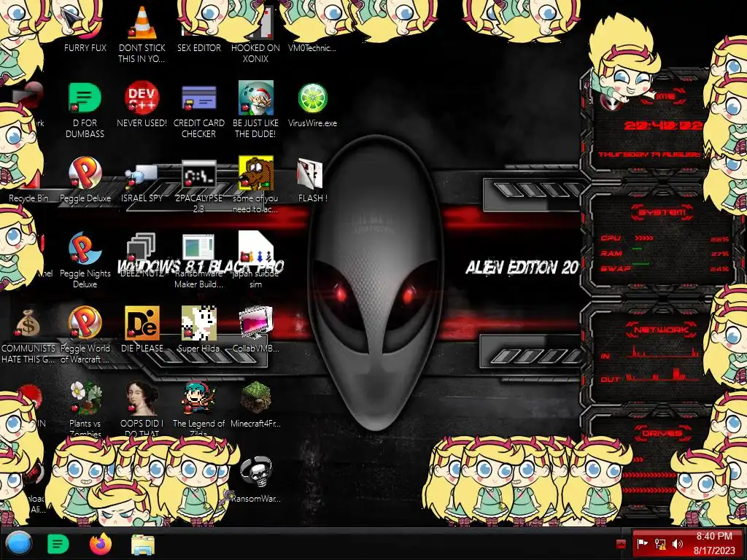Open the Action Center flag icon

(642, 544)
